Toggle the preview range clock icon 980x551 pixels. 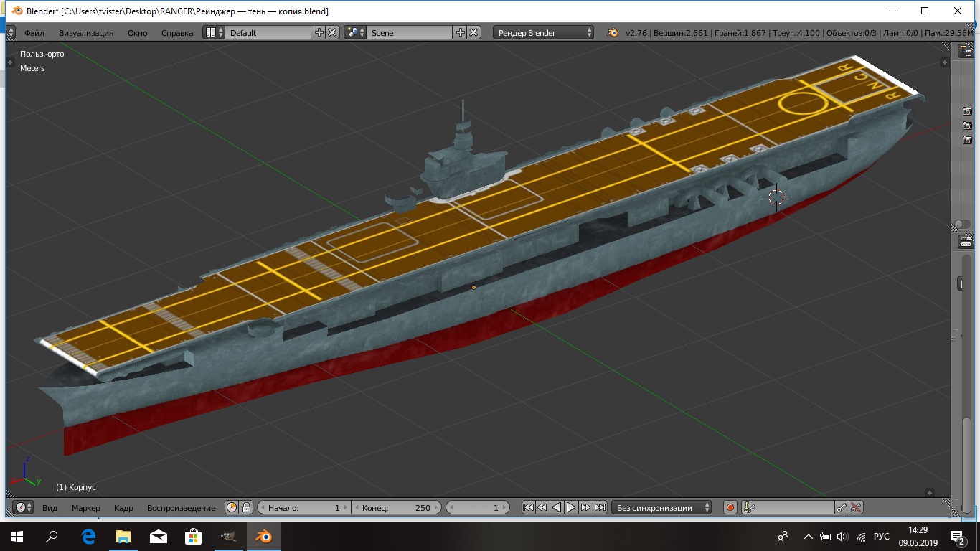click(x=232, y=507)
